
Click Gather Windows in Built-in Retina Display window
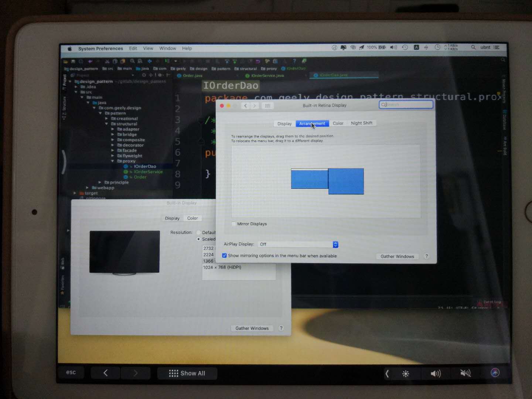[397, 256]
